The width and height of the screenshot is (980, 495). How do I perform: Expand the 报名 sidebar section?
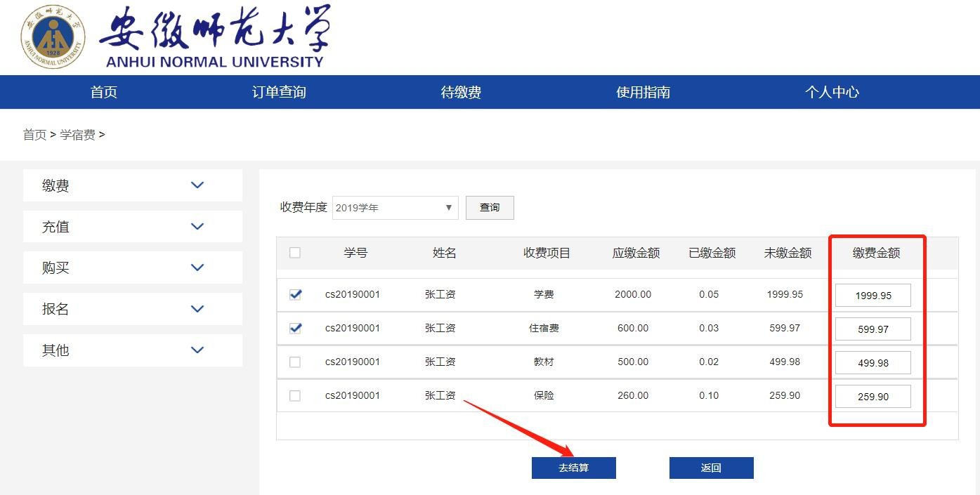(x=197, y=309)
